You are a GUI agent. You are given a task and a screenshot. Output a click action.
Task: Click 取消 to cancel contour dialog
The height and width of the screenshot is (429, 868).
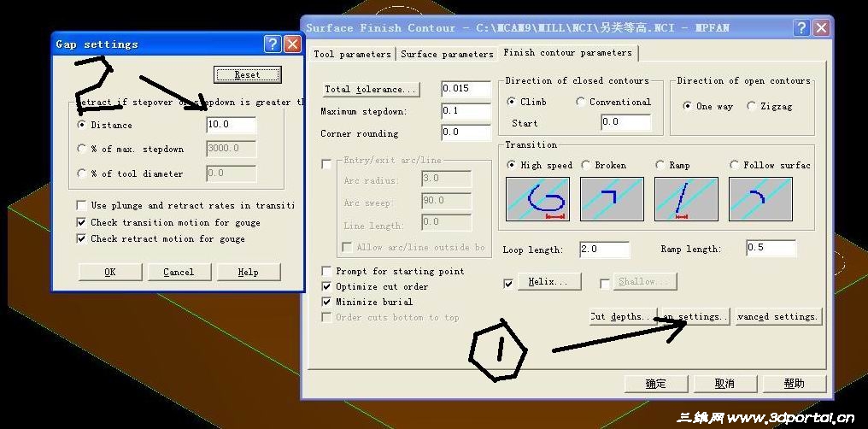[x=725, y=384]
